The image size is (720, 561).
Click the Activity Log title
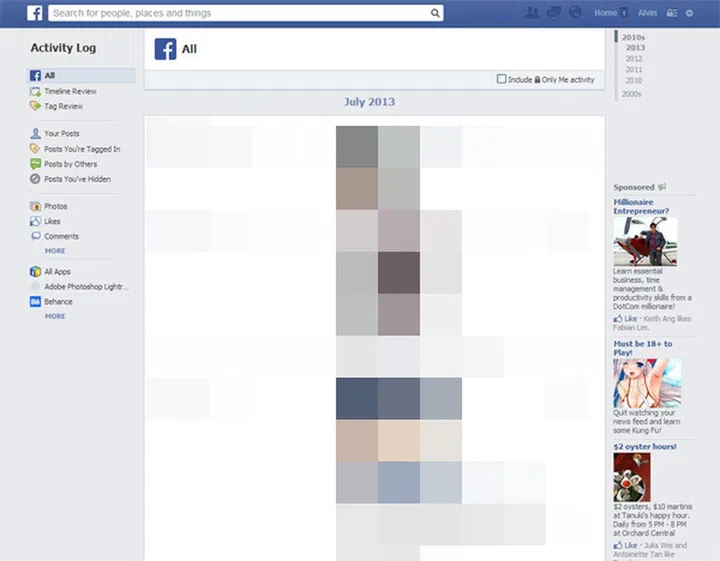pyautogui.click(x=63, y=48)
